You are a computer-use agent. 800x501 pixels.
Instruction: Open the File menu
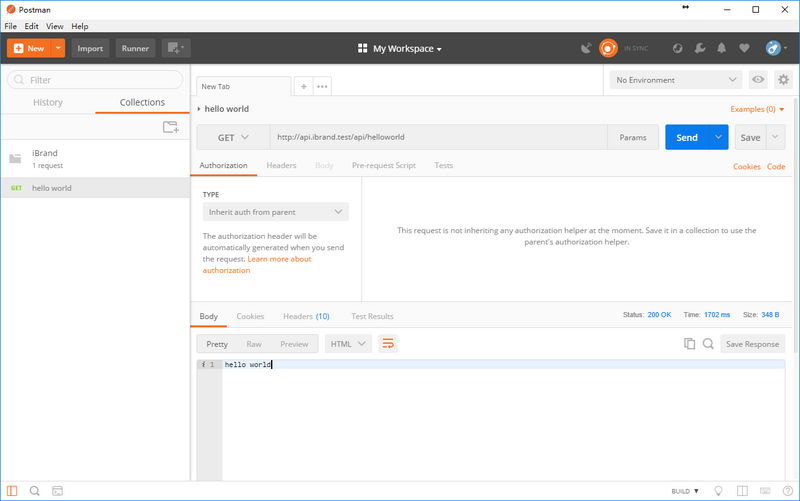10,26
